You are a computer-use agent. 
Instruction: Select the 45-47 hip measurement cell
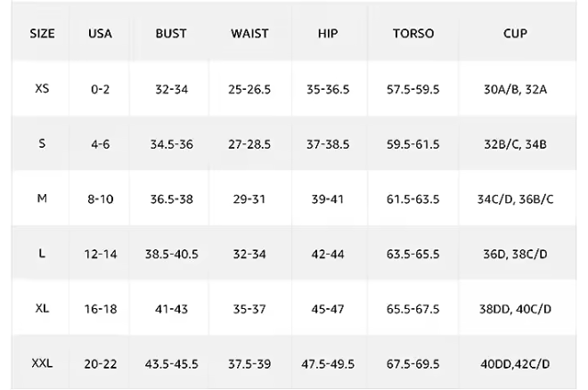click(328, 308)
